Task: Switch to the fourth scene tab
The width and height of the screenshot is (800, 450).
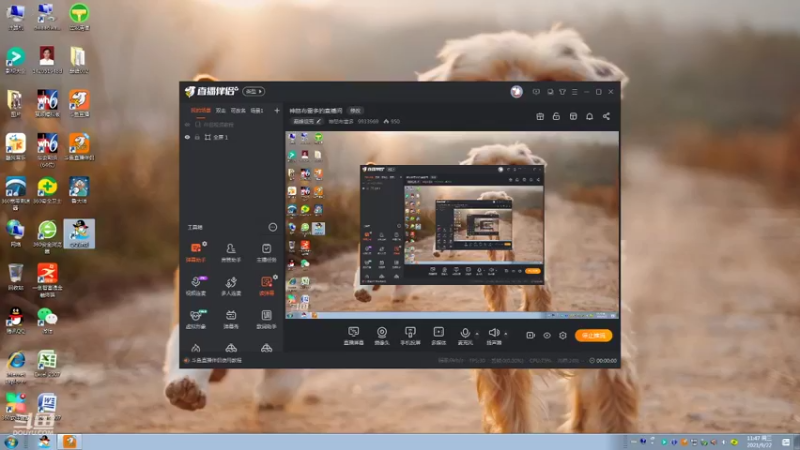Action: point(257,110)
